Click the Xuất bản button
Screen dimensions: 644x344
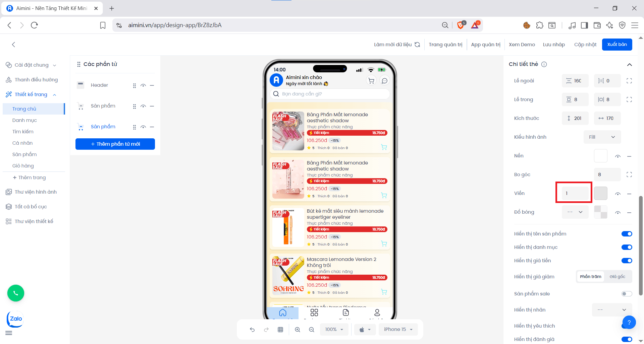coord(617,45)
